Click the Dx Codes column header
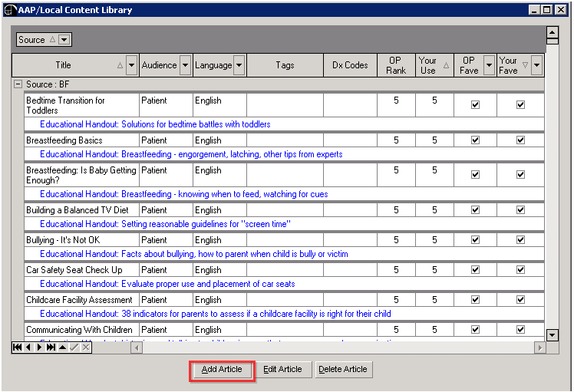Screen dimensions: 574x392 point(350,65)
